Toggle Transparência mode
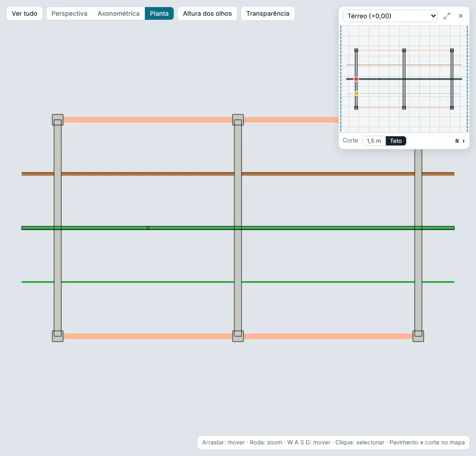 267,14
